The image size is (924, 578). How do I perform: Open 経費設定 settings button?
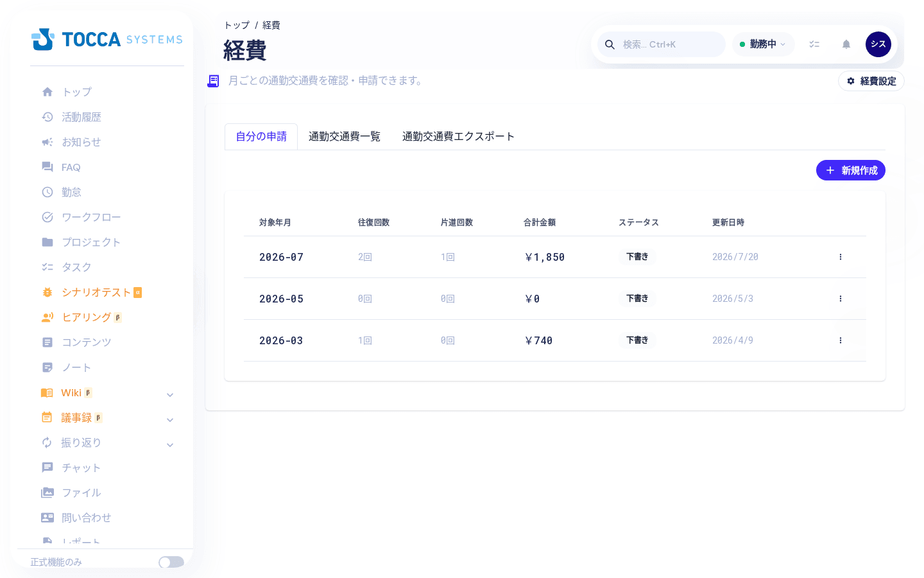[871, 81]
